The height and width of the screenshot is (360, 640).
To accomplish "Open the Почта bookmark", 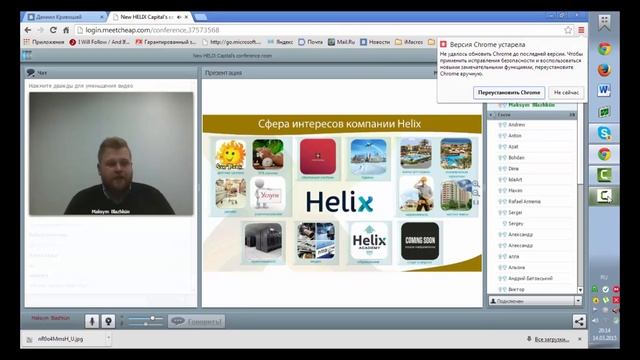I will click(311, 42).
